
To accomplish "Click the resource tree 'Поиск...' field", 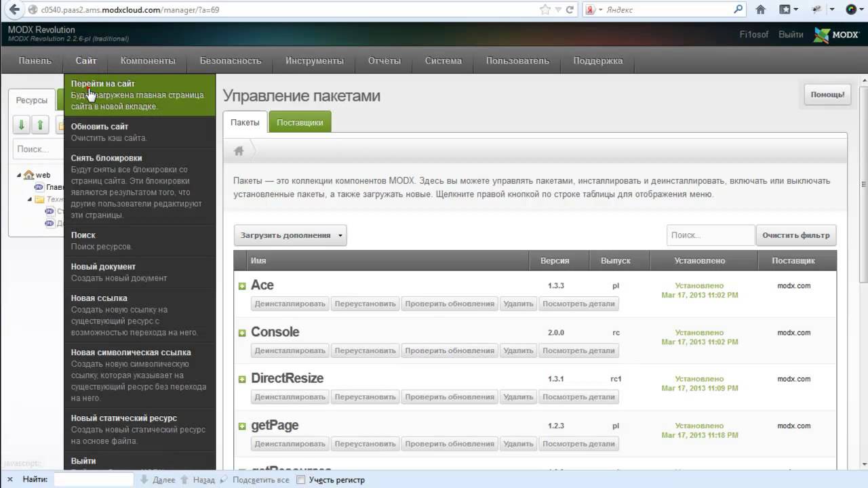I will pos(39,149).
